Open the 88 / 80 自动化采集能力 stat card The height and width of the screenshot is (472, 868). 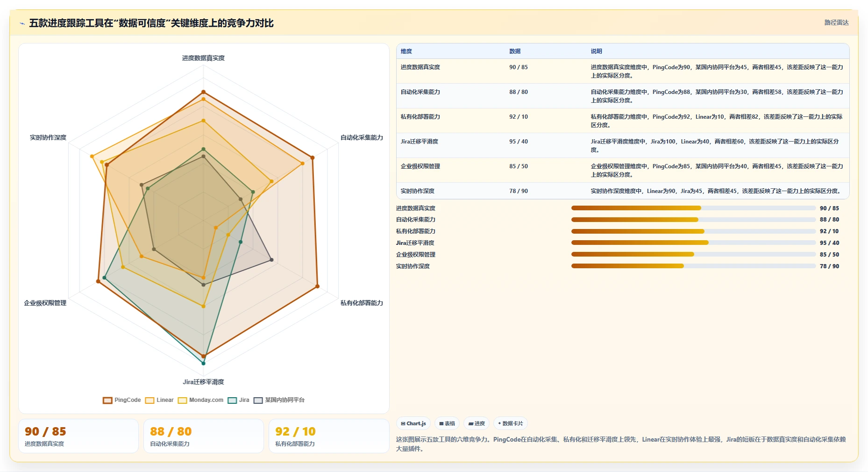click(x=204, y=436)
